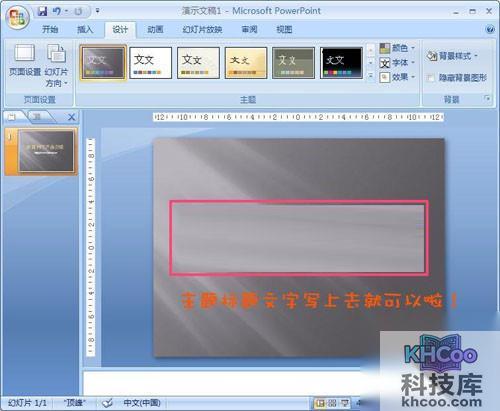Image resolution: width=500 pixels, height=411 pixels.
Task: Apply the plain white theme
Action: click(x=151, y=63)
